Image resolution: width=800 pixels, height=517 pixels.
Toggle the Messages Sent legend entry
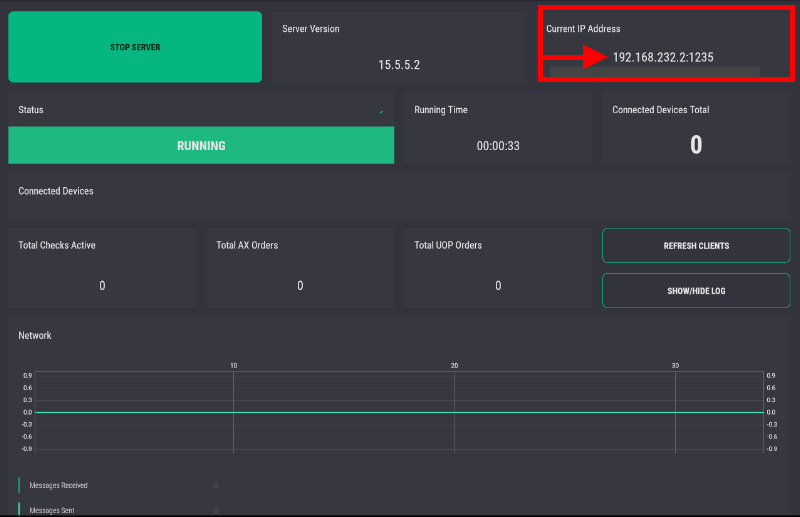[51, 510]
